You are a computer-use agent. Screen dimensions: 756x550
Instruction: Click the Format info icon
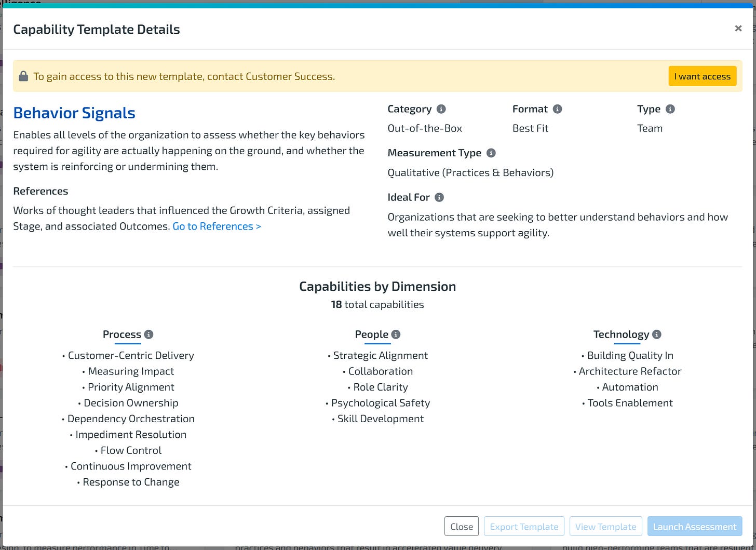point(558,109)
